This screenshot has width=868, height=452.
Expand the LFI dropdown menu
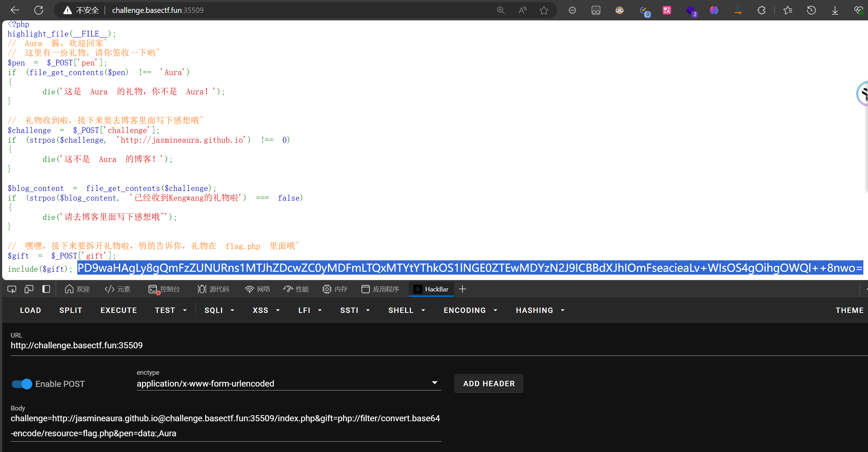point(310,310)
